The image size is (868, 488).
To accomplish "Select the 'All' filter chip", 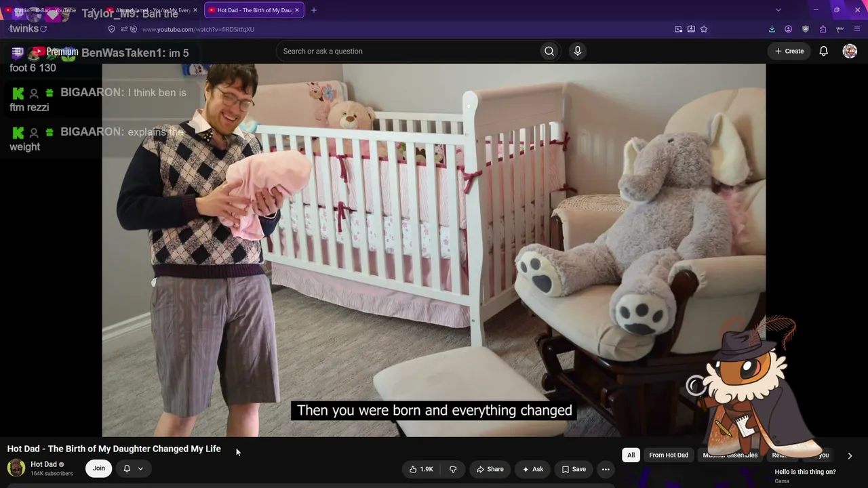I will [x=631, y=455].
